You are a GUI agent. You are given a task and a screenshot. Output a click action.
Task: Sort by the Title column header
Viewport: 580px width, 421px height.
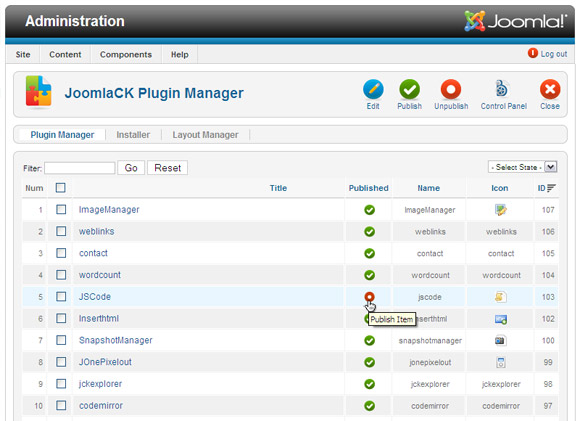coord(278,188)
